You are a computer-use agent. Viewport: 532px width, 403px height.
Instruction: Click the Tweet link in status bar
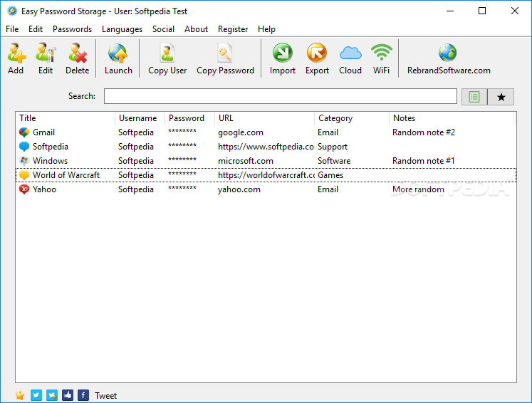(105, 396)
